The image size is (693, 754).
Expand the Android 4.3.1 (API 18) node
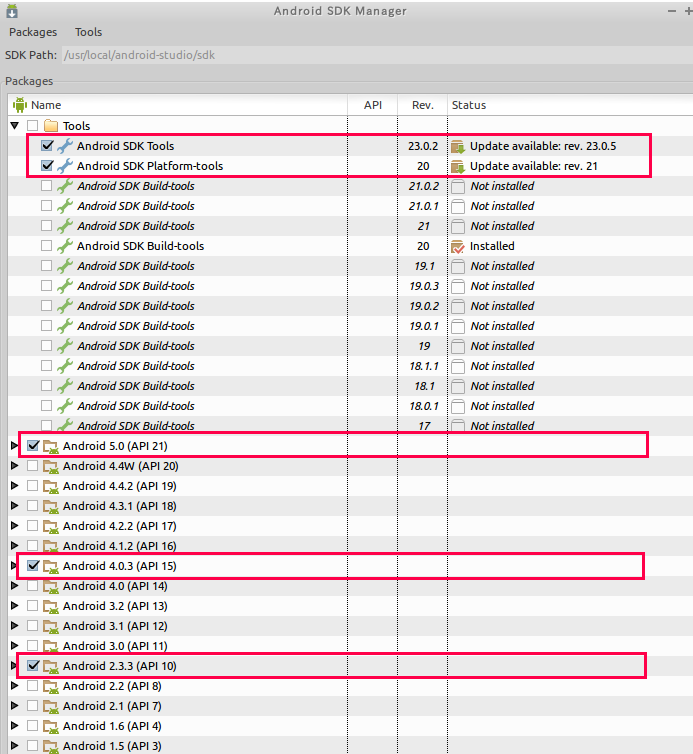pos(14,506)
